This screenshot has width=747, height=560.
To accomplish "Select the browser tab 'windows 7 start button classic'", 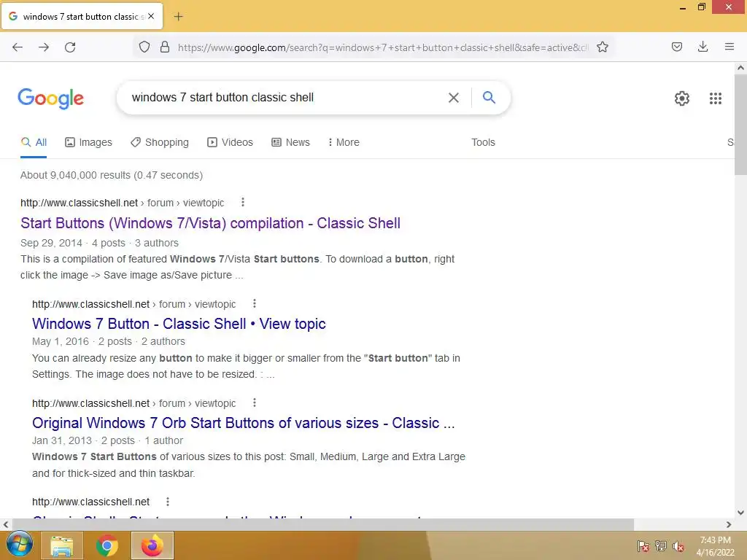I will [80, 17].
